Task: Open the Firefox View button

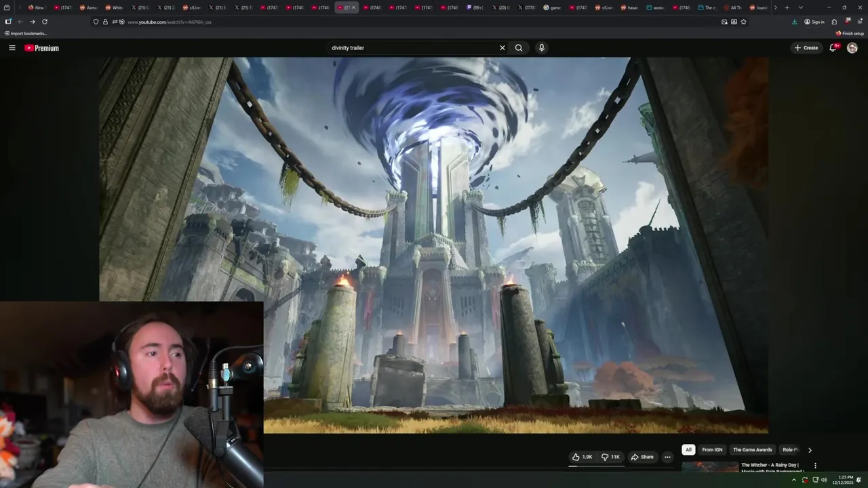Action: pyautogui.click(x=7, y=7)
